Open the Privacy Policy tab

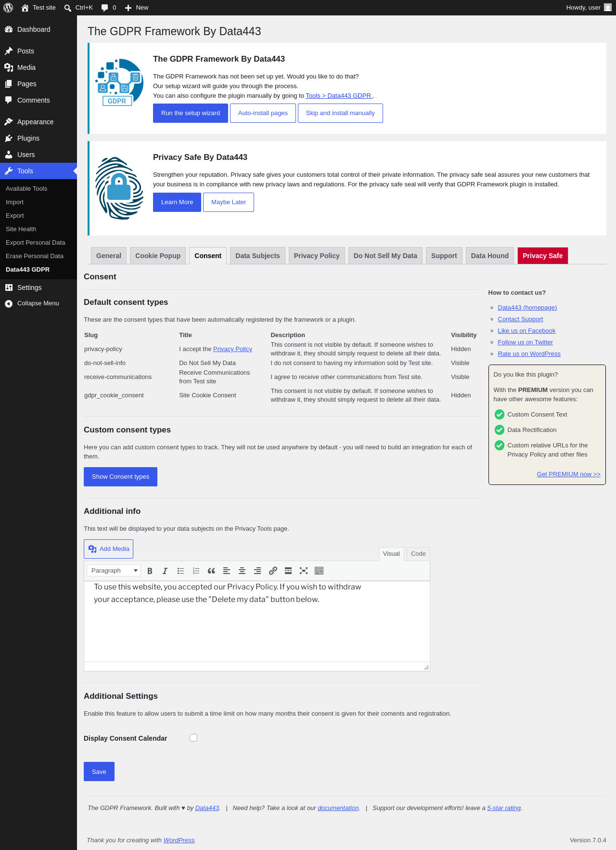pyautogui.click(x=317, y=256)
